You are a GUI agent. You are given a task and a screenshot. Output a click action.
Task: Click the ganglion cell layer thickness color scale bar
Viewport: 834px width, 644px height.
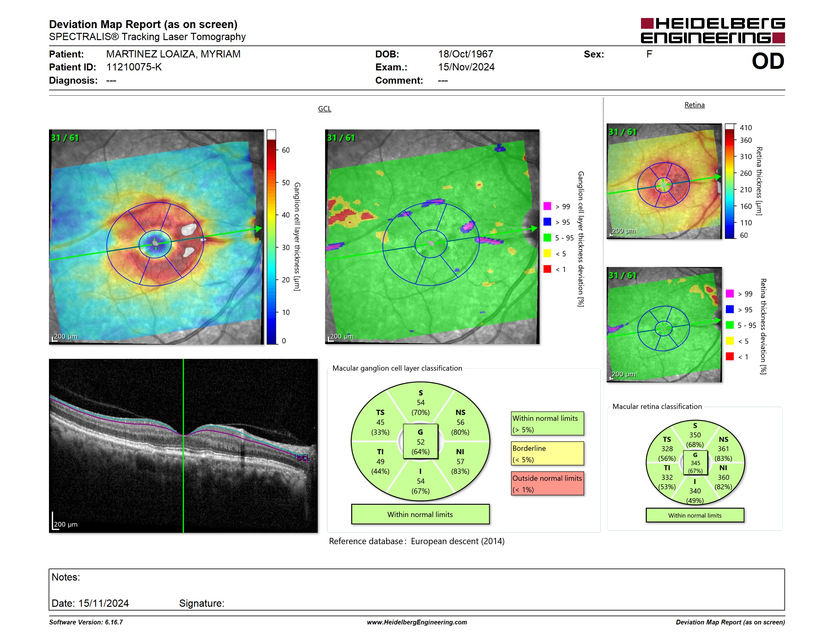pyautogui.click(x=271, y=237)
